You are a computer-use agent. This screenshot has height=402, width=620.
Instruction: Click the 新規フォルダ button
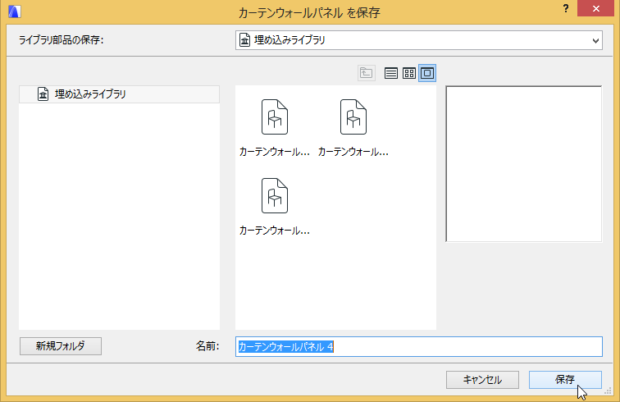[60, 346]
